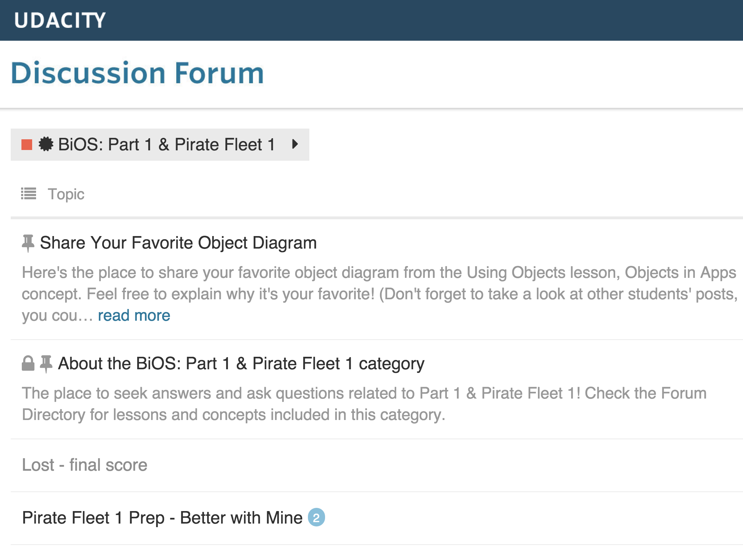
Task: Click the Forum Directory excerpt text
Action: [364, 404]
